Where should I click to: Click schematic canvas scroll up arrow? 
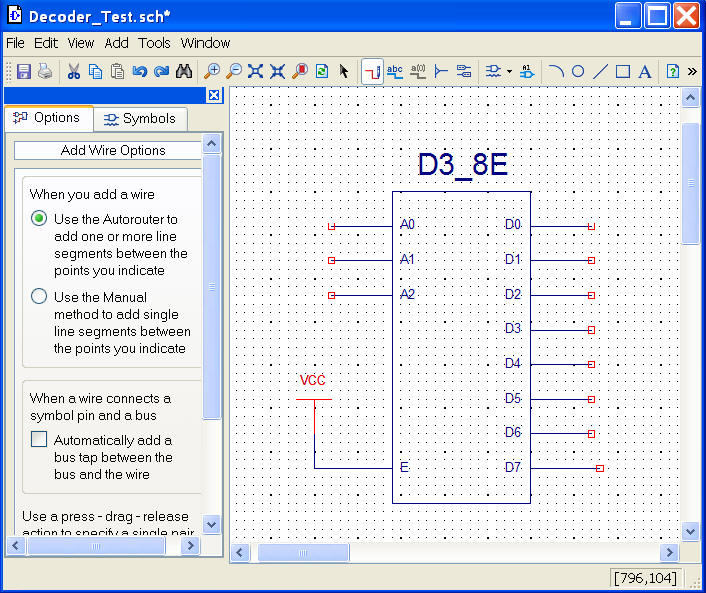coord(690,97)
